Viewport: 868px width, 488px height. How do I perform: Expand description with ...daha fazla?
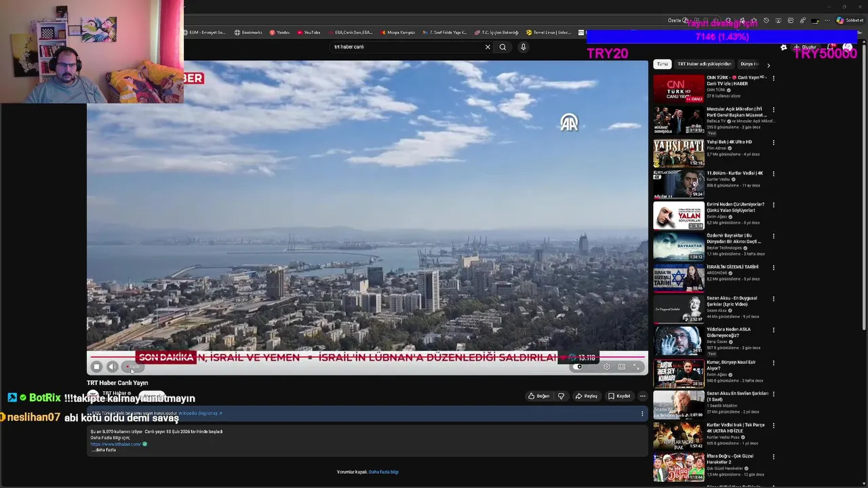[104, 450]
